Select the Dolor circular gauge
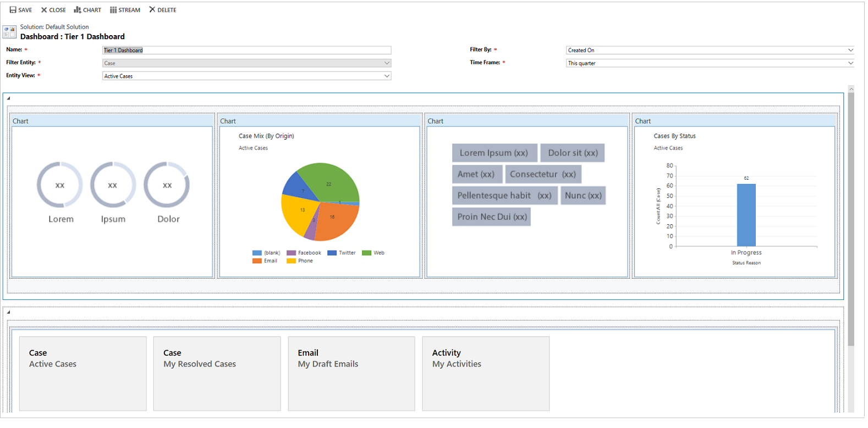 point(167,185)
